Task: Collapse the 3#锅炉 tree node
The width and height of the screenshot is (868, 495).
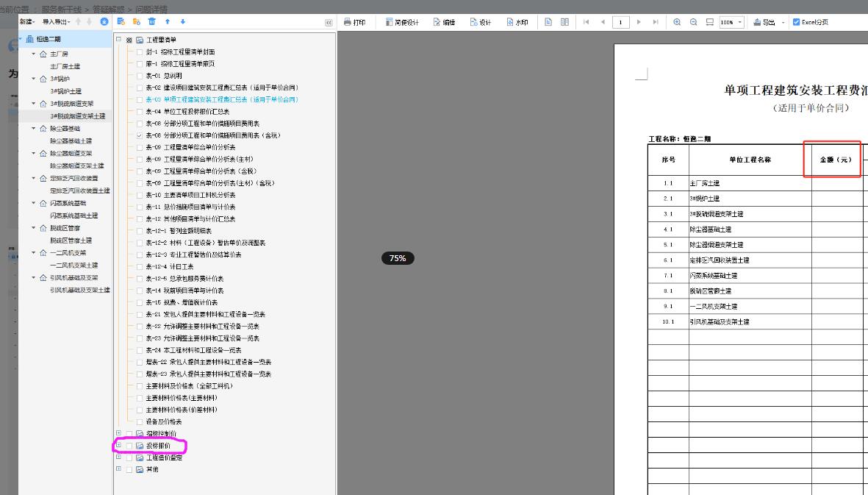Action: coord(33,79)
